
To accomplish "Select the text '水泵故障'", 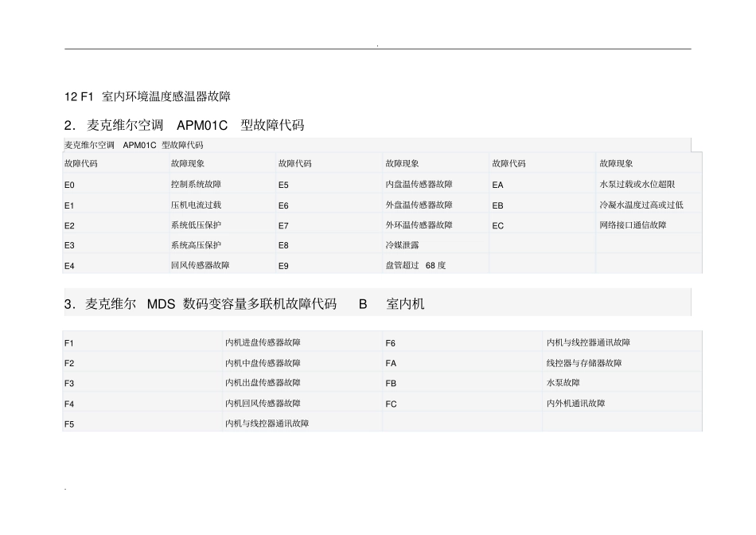I will coord(563,383).
